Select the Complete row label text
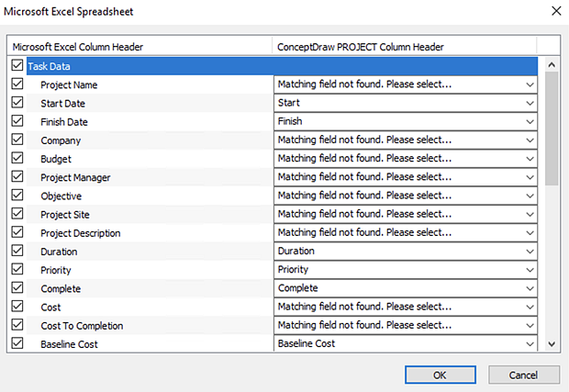The image size is (569, 392). (61, 289)
